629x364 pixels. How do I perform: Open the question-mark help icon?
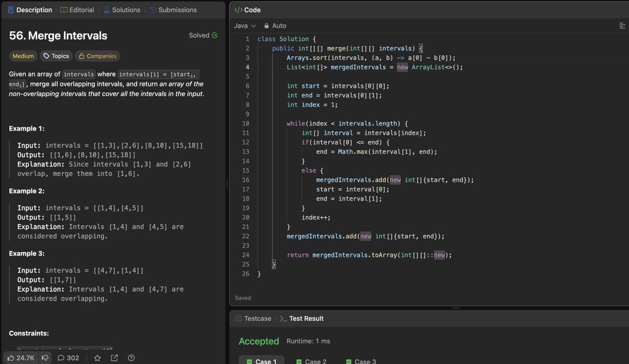click(x=131, y=358)
